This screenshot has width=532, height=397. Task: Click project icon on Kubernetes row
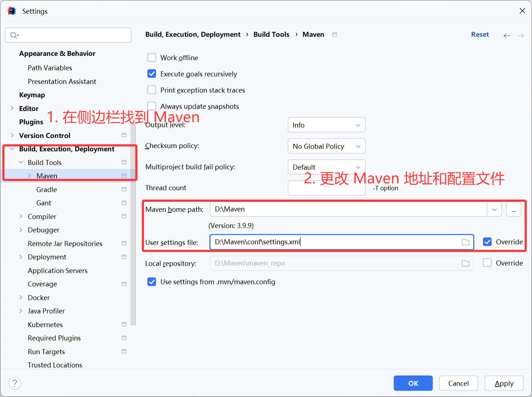[124, 324]
